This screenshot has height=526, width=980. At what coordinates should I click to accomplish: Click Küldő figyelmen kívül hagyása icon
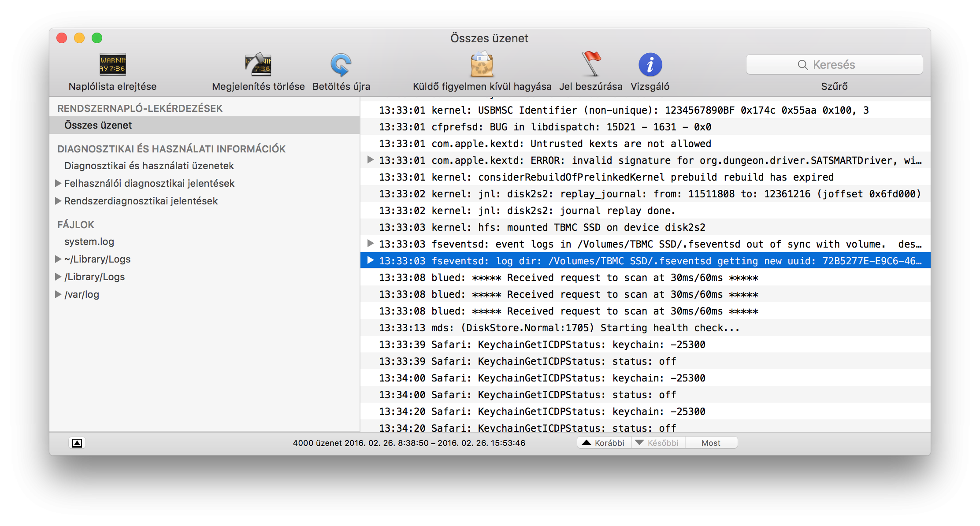click(482, 65)
